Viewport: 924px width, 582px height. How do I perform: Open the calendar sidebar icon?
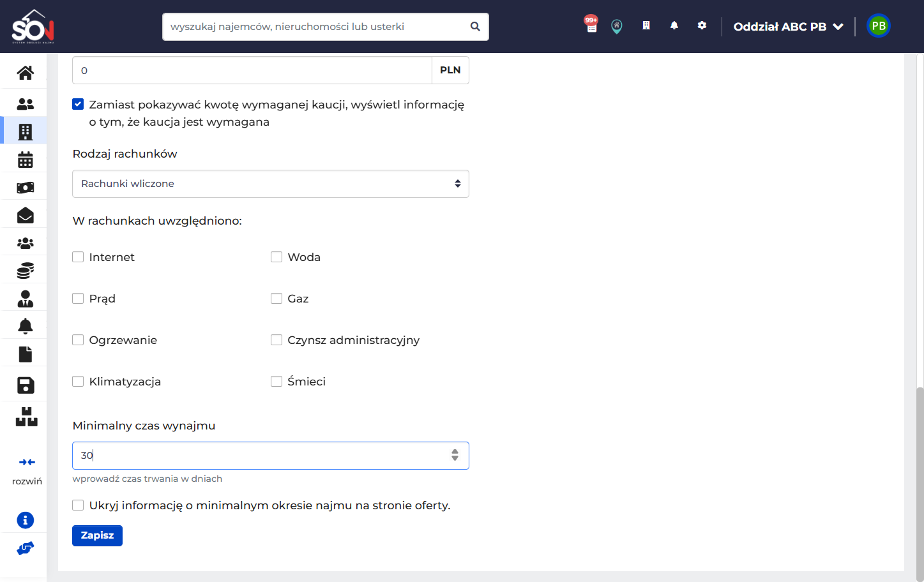tap(26, 160)
